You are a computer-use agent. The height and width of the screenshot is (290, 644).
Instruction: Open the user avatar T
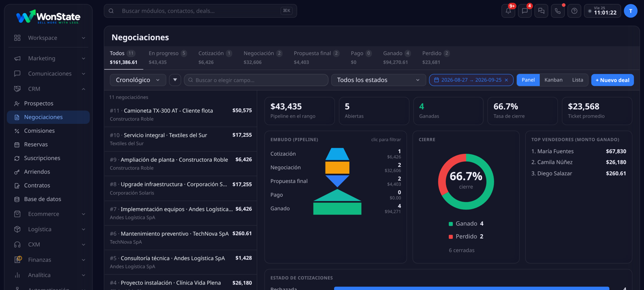630,11
